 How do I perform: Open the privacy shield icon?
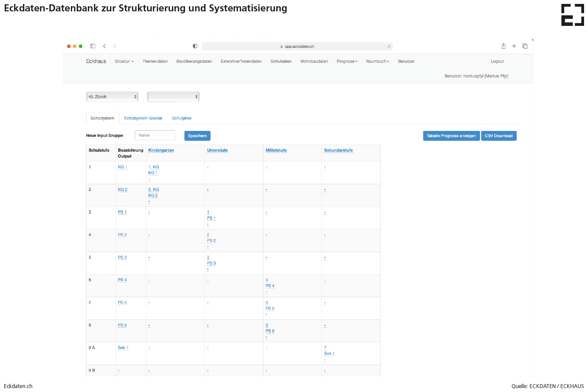click(x=195, y=46)
